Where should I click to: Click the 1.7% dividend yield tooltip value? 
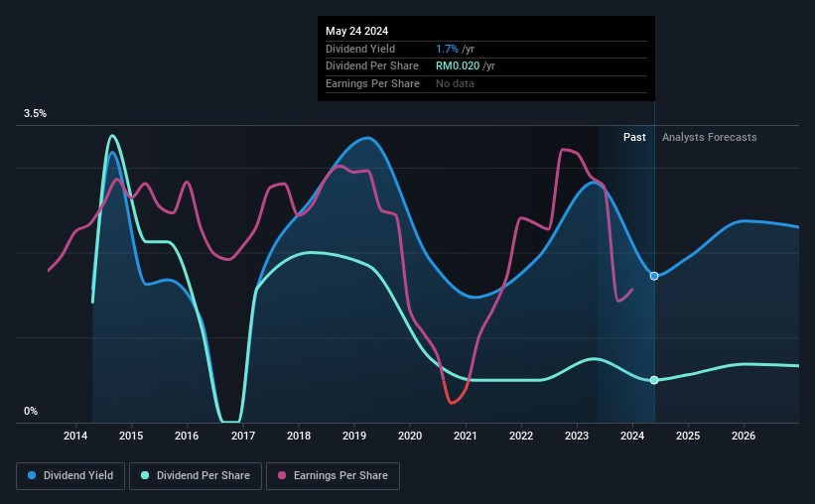(447, 49)
